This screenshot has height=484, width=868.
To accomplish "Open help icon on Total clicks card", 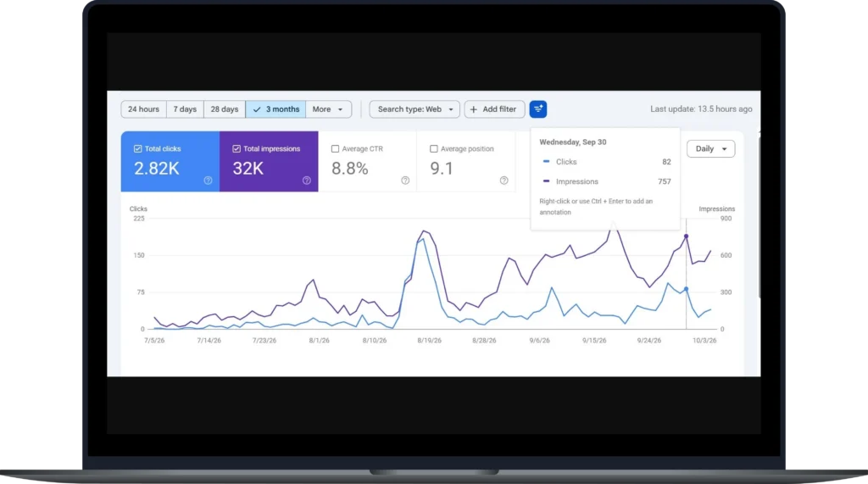I will pyautogui.click(x=209, y=181).
